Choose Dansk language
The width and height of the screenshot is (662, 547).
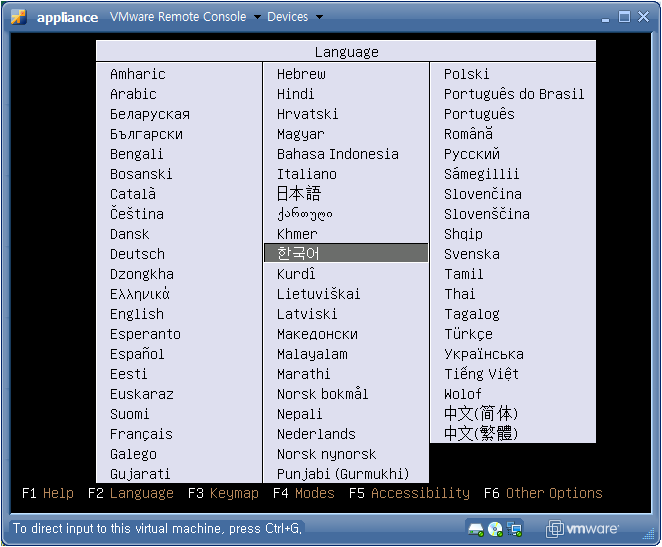[129, 234]
